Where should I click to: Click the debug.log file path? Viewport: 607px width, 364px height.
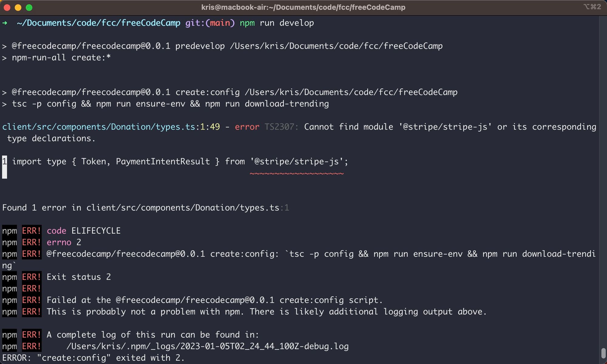click(x=207, y=346)
